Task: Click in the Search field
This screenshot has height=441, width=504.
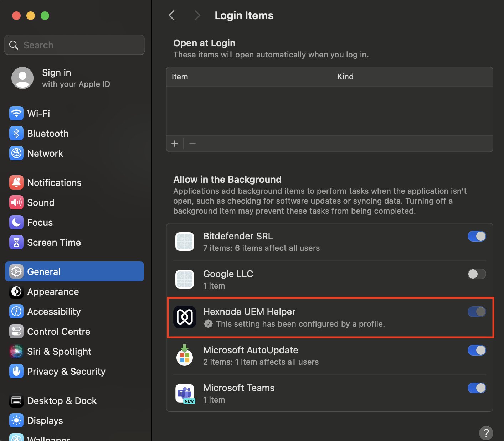Action: click(x=74, y=45)
